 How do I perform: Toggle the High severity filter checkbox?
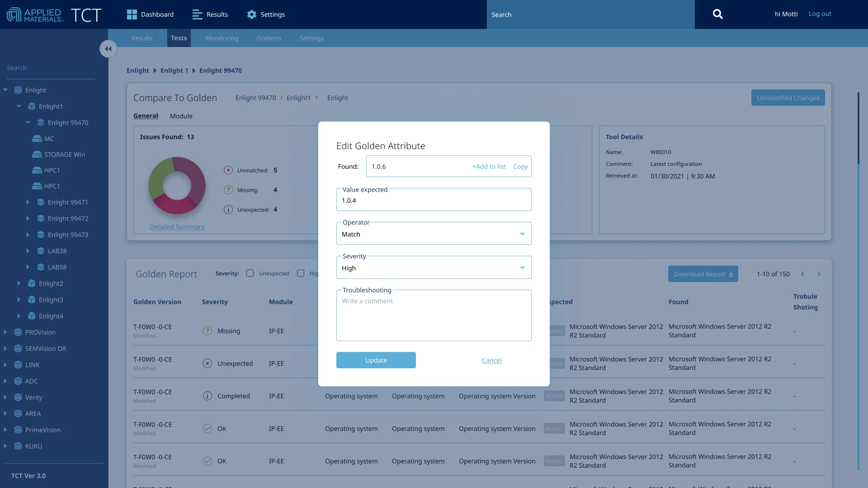pyautogui.click(x=301, y=273)
